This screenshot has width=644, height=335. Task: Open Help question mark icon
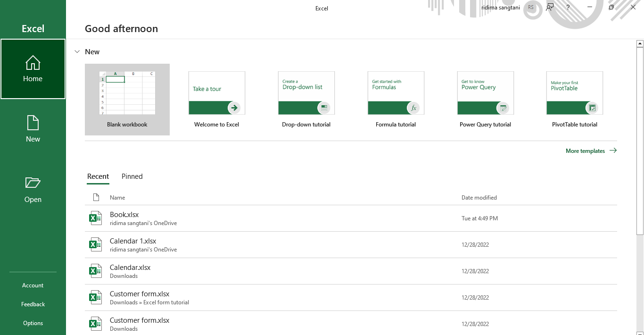click(x=568, y=7)
